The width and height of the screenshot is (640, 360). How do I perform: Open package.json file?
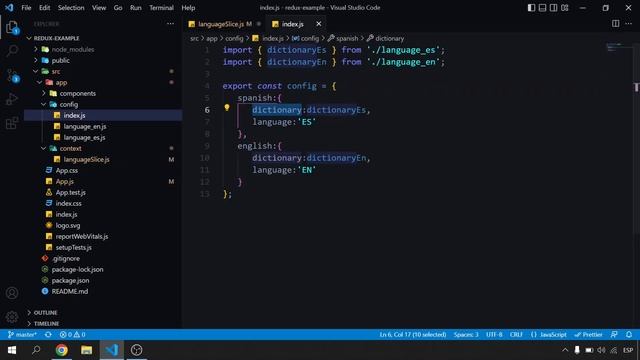[x=103, y=280]
